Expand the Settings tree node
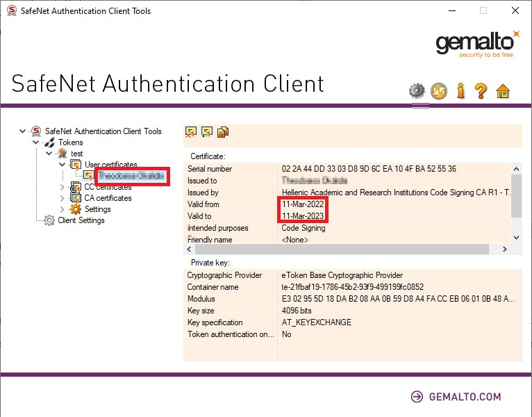 [62, 209]
